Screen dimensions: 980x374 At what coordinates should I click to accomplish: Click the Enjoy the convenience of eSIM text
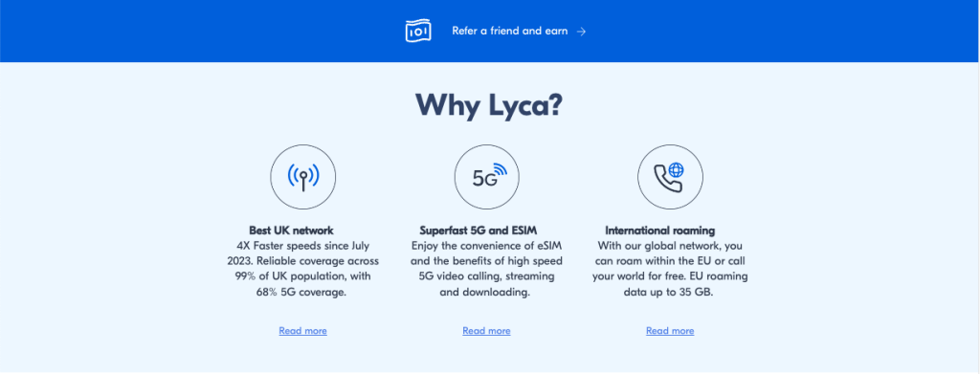click(487, 246)
